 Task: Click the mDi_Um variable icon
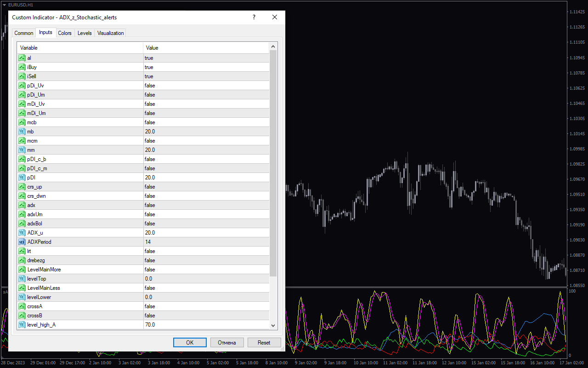(22, 113)
